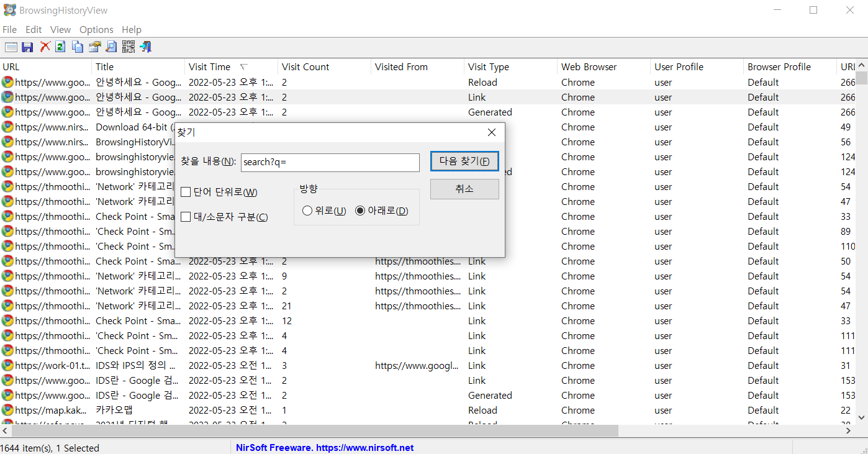Select the 카카오맵 title cell
Image resolution: width=868 pixels, height=454 pixels.
[x=114, y=410]
